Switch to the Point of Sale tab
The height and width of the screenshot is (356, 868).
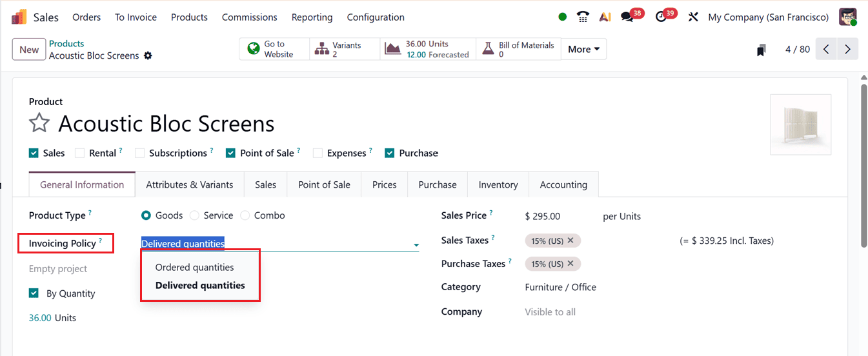tap(324, 184)
